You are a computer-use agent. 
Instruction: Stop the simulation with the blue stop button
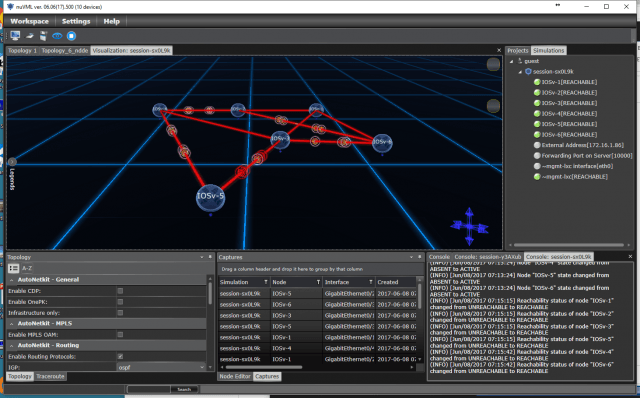(71, 36)
